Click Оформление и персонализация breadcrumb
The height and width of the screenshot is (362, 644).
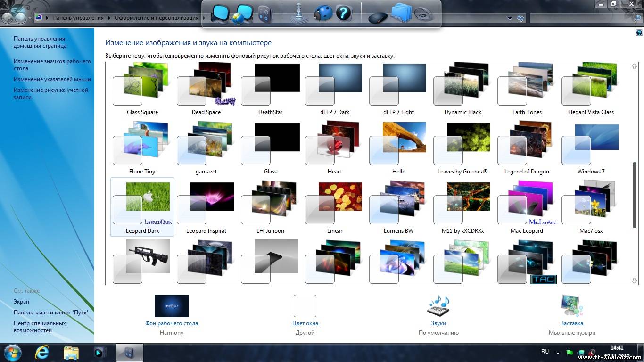click(157, 18)
